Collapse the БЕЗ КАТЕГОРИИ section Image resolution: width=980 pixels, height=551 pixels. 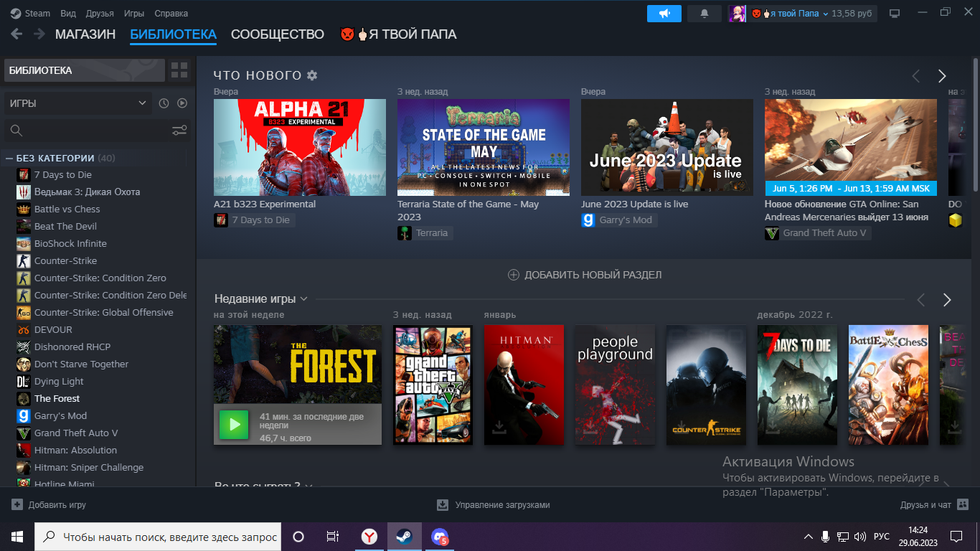(9, 158)
